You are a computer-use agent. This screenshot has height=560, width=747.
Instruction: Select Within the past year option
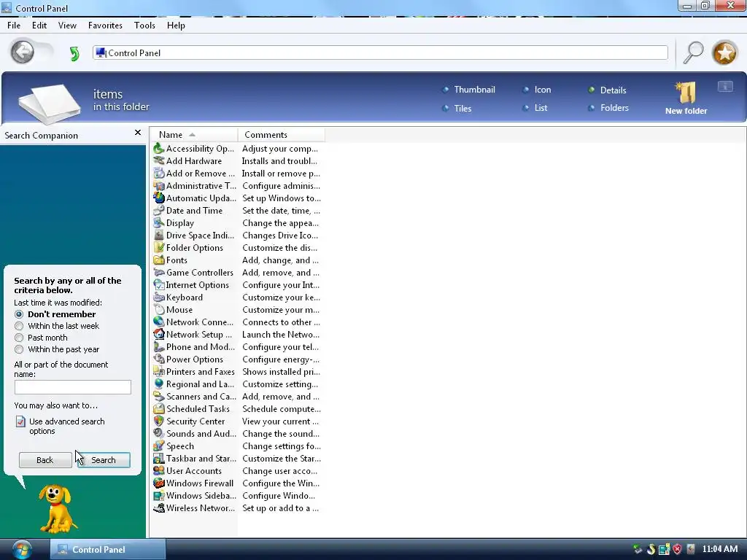pyautogui.click(x=19, y=349)
